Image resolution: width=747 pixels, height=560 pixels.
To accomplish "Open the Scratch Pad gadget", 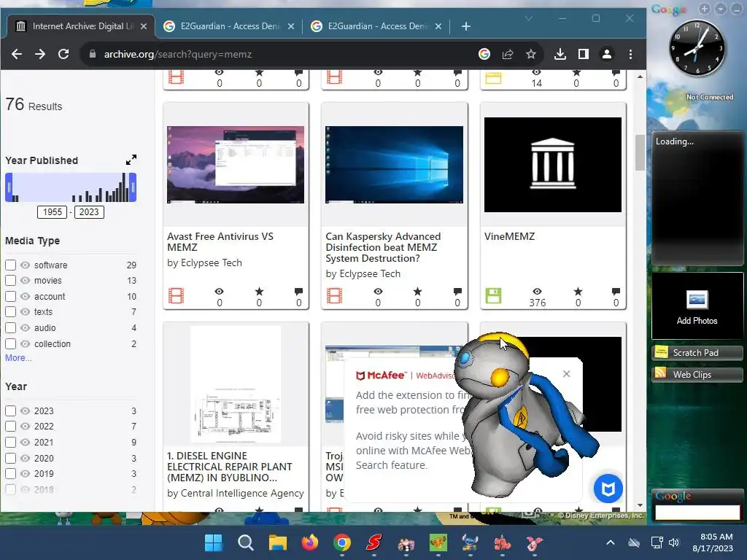I will coord(697,352).
